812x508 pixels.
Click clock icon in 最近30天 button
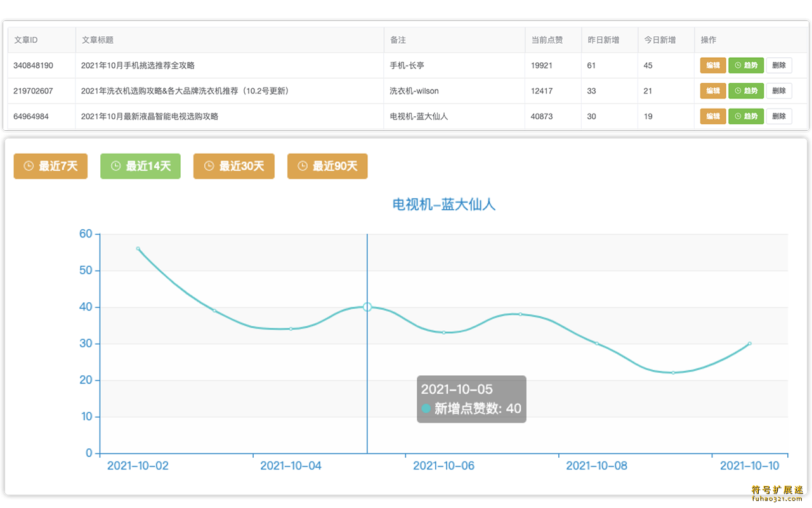coord(209,166)
